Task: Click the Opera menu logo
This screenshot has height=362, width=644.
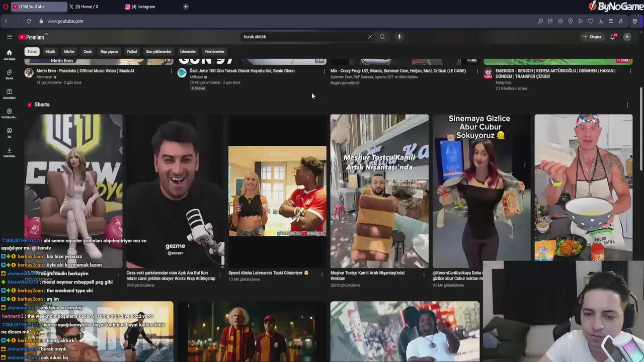Action: (5, 7)
